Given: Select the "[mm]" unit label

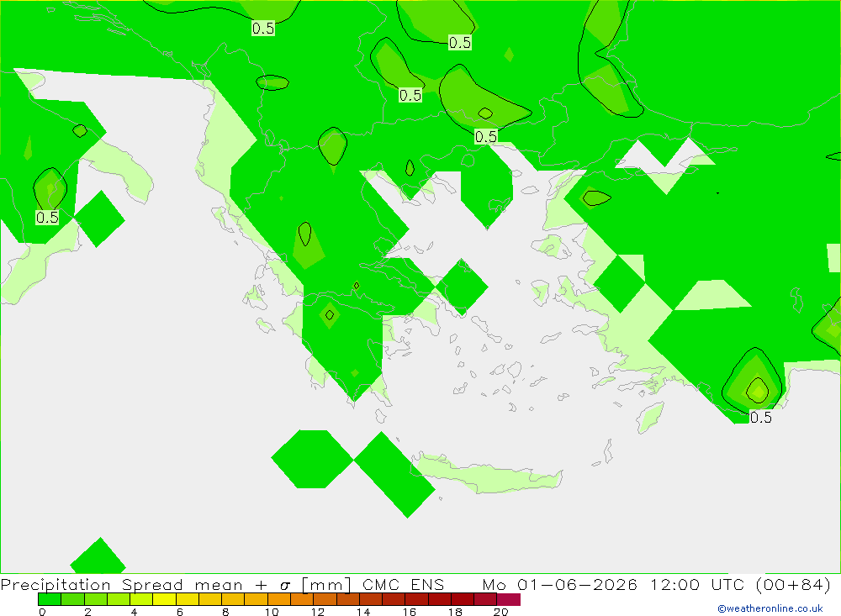Looking at the screenshot, I should point(326,585).
